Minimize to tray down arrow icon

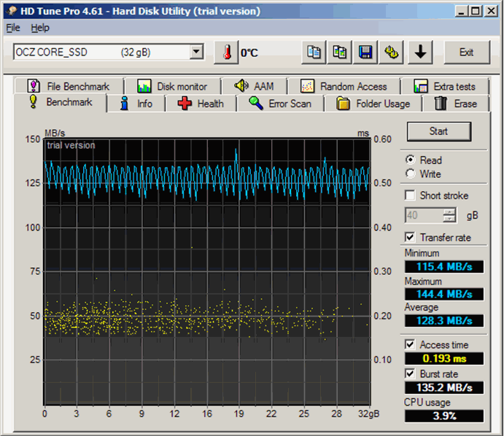pos(420,52)
